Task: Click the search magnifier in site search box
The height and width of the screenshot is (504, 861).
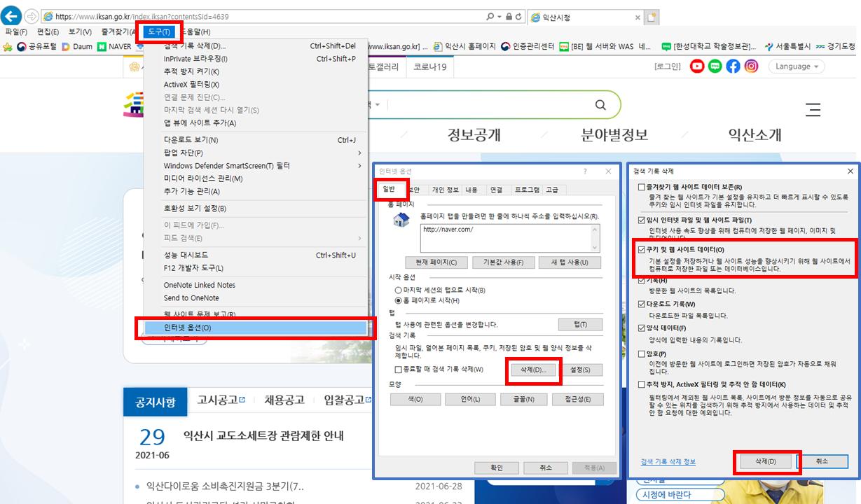Action: point(600,105)
